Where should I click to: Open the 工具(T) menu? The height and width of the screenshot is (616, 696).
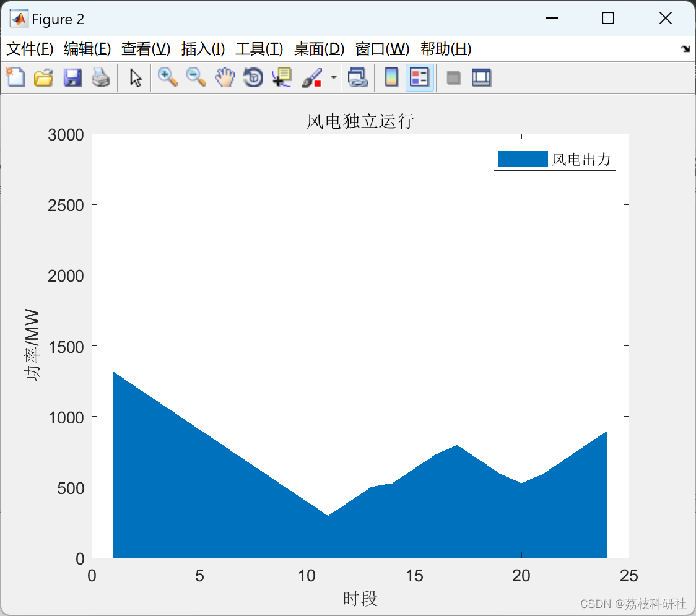(x=259, y=49)
